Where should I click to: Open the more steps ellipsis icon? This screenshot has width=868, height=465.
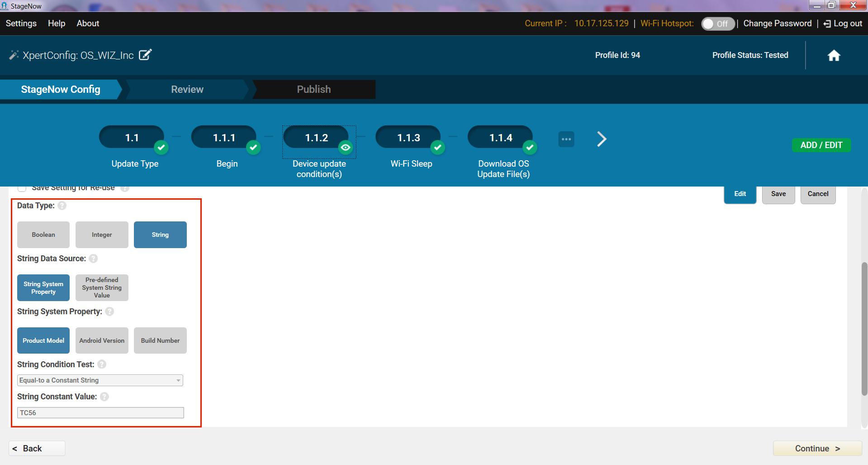click(x=566, y=139)
